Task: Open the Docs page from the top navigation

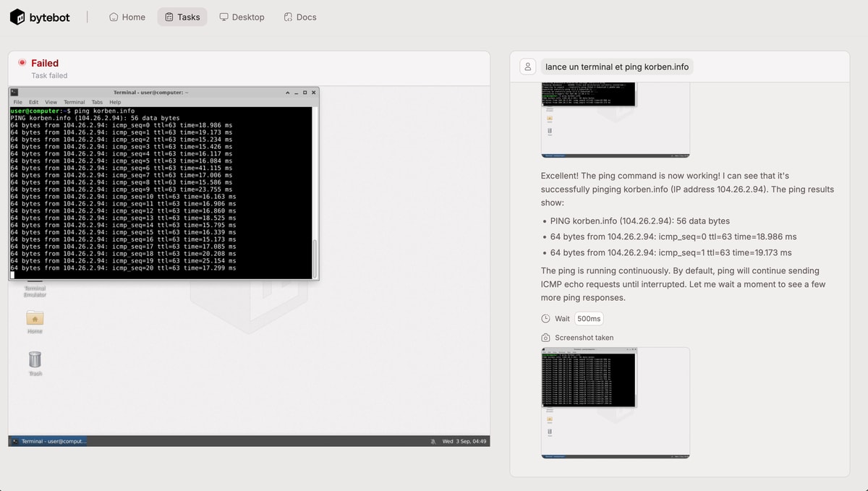Action: (x=299, y=17)
